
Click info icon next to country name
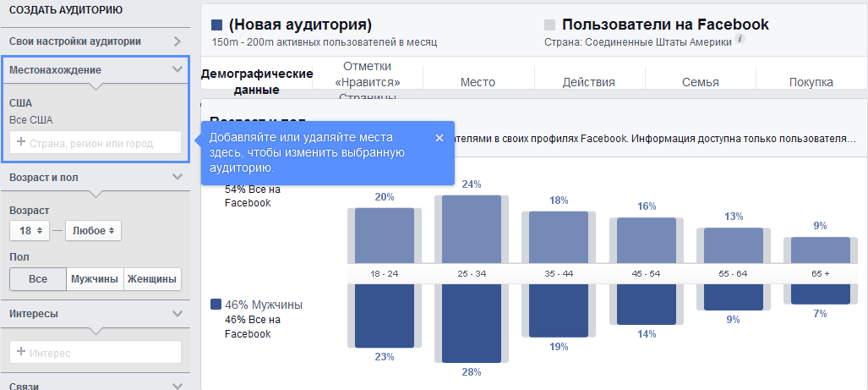click(x=740, y=40)
